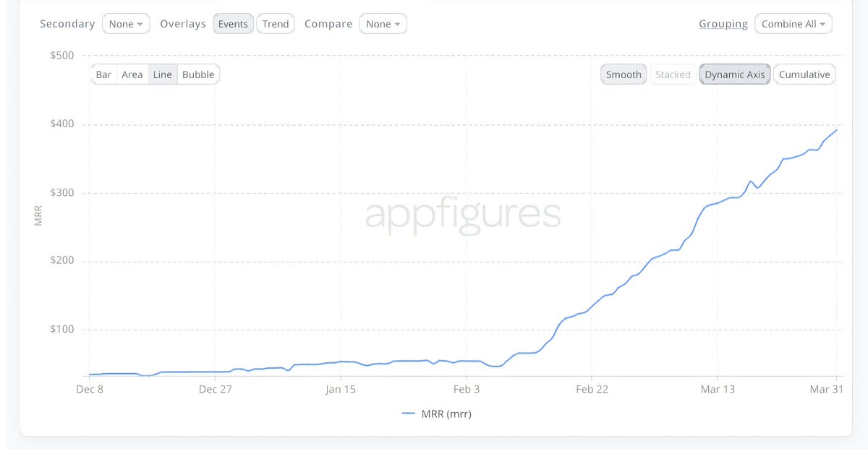Switch chart type to Bar
The height and width of the screenshot is (449, 868).
tap(103, 74)
